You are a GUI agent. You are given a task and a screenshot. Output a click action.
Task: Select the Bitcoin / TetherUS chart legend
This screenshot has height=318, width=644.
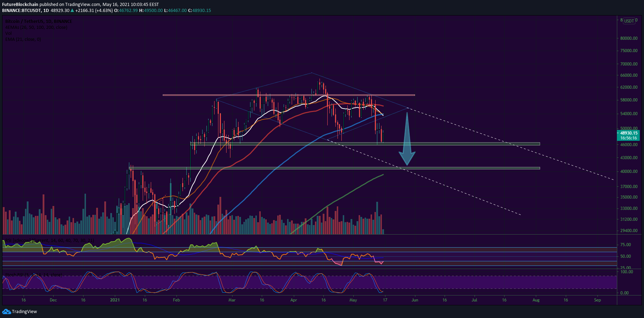[39, 21]
